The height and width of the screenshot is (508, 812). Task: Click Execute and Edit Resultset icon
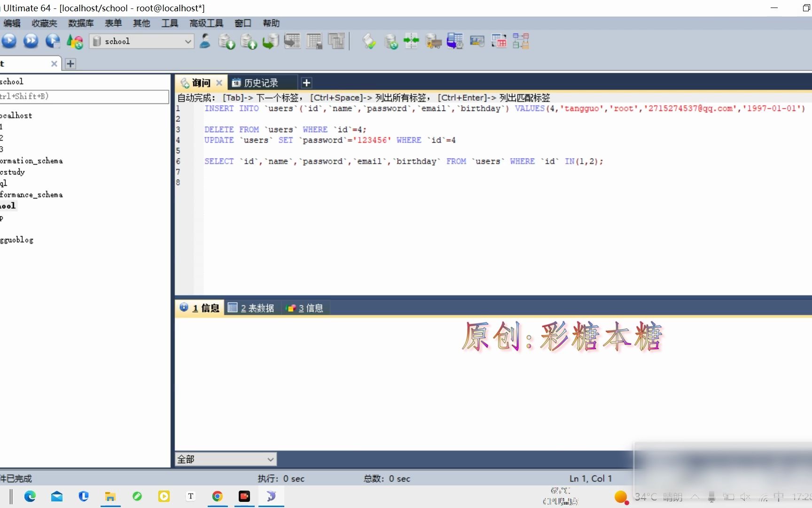53,41
